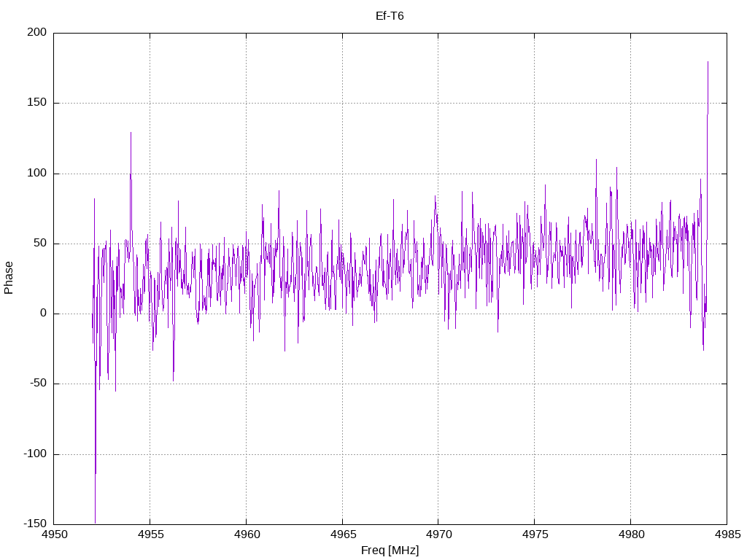Screen dimensions: 747x560
Task: Click the y-axis tick label 150
Action: [37, 102]
